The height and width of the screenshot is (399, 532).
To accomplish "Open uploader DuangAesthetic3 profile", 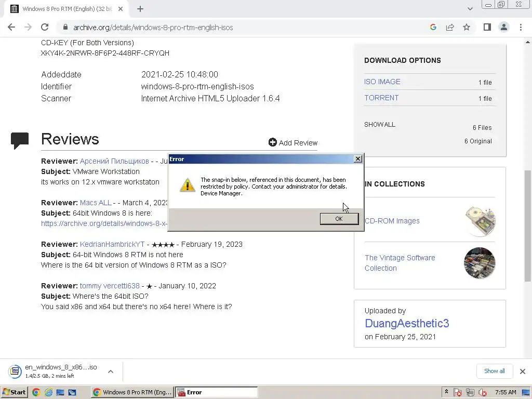I will coord(407,323).
